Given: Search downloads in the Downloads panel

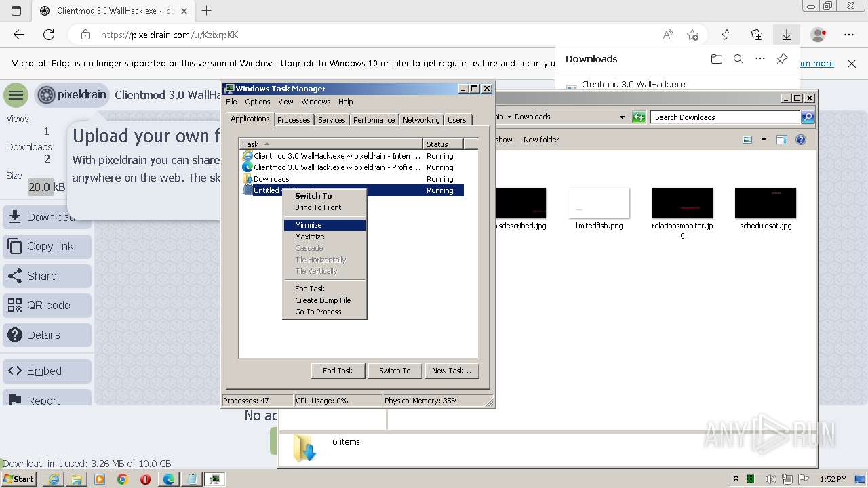Looking at the screenshot, I should pos(738,59).
